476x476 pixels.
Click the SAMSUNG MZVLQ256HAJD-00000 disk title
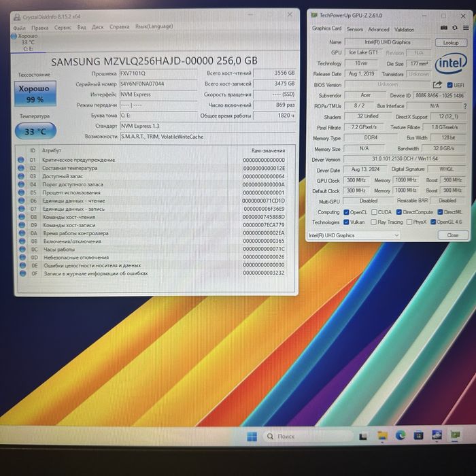(154, 61)
